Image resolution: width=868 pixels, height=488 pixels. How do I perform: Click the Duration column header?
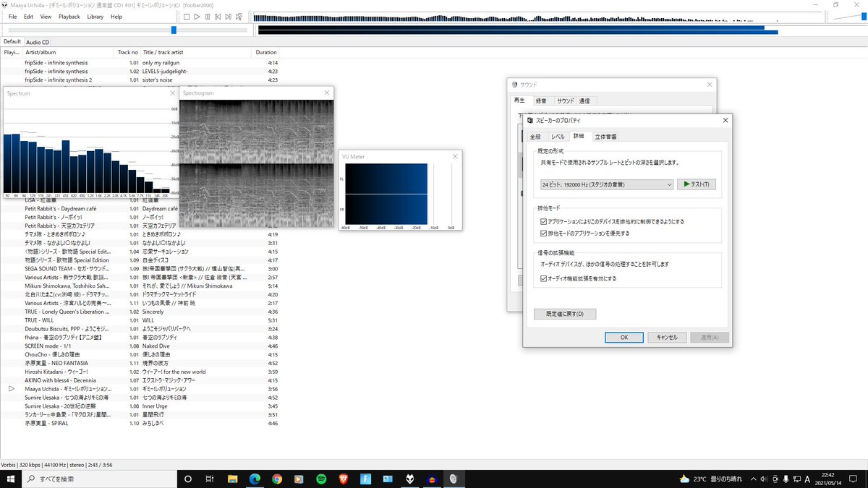point(265,52)
